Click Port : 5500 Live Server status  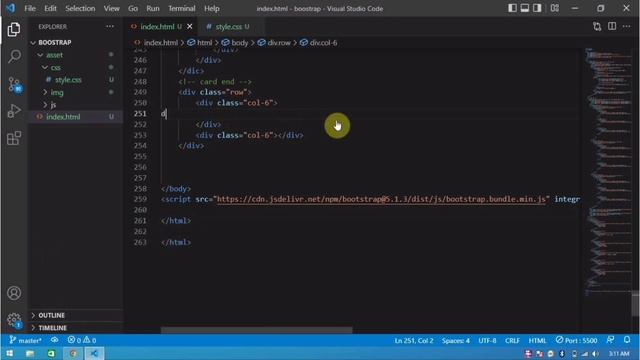click(x=576, y=340)
